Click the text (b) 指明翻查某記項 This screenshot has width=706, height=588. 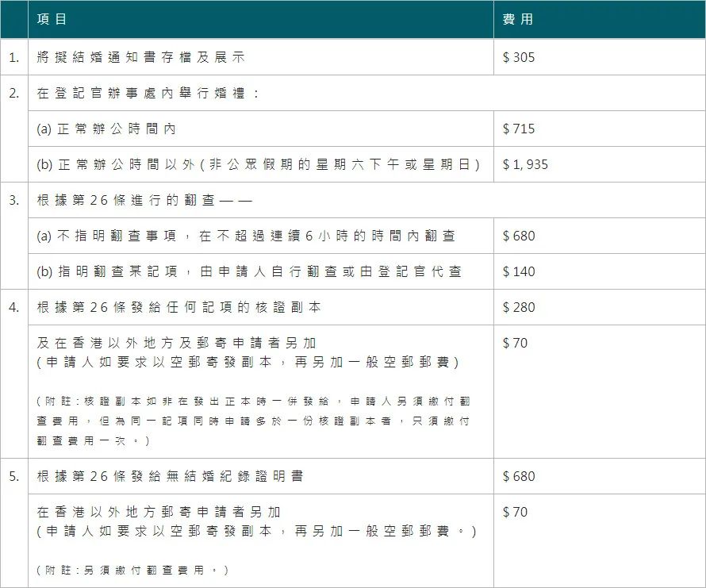[x=107, y=271]
